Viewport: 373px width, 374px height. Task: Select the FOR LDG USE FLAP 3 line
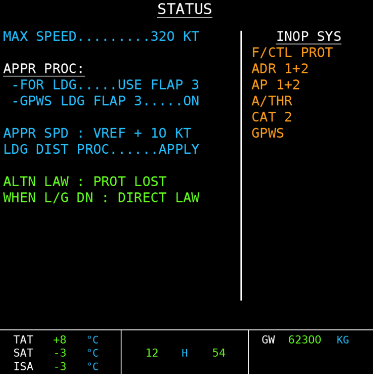[105, 85]
